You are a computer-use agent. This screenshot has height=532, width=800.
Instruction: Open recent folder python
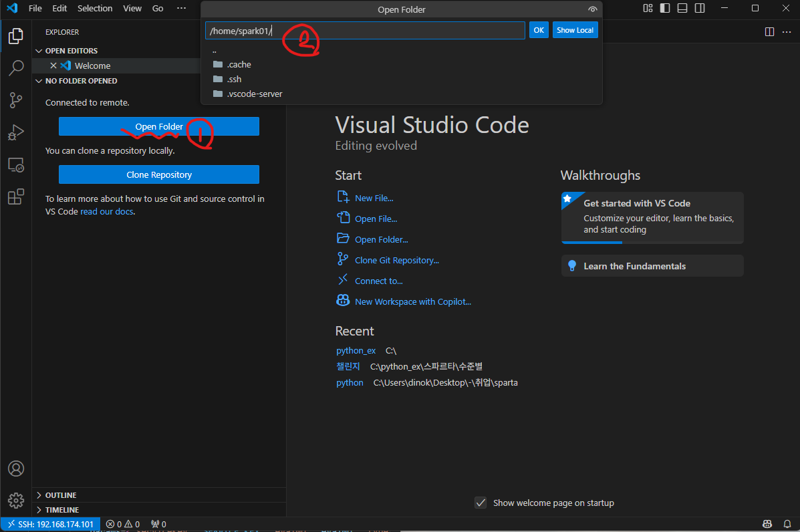pyautogui.click(x=350, y=382)
